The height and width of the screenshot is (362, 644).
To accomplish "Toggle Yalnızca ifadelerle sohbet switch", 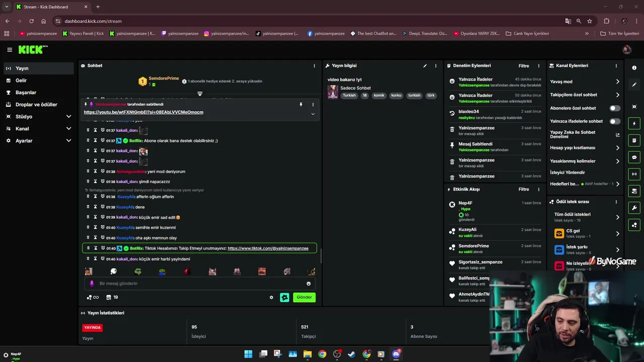I will pos(615,121).
